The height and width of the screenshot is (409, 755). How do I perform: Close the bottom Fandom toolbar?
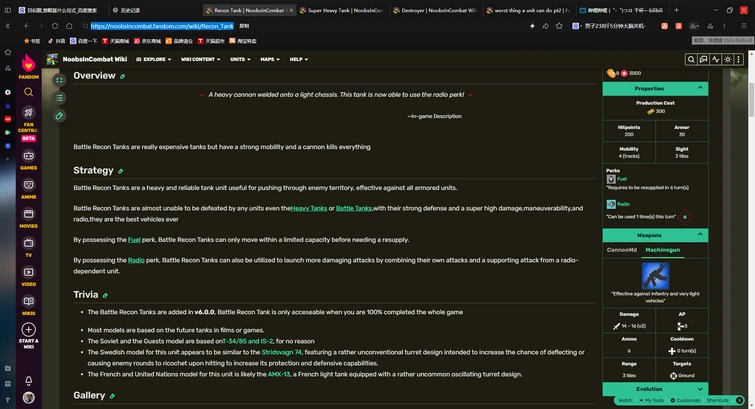click(740, 400)
